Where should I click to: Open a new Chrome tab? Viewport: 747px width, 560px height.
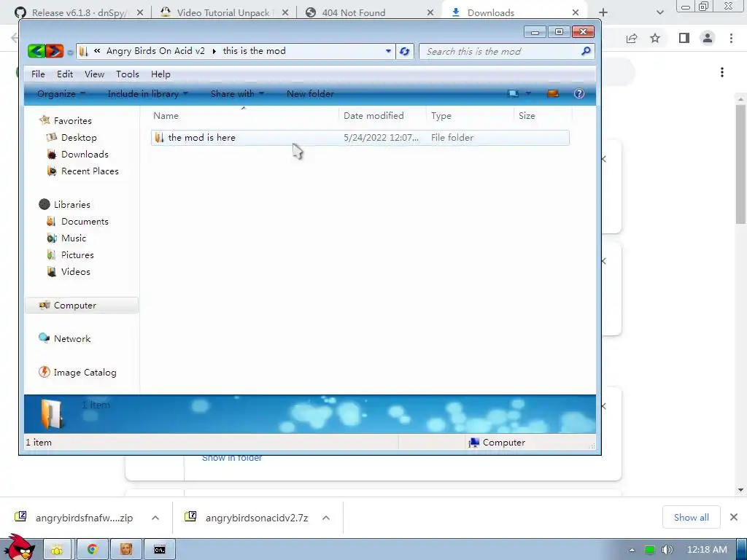603,13
